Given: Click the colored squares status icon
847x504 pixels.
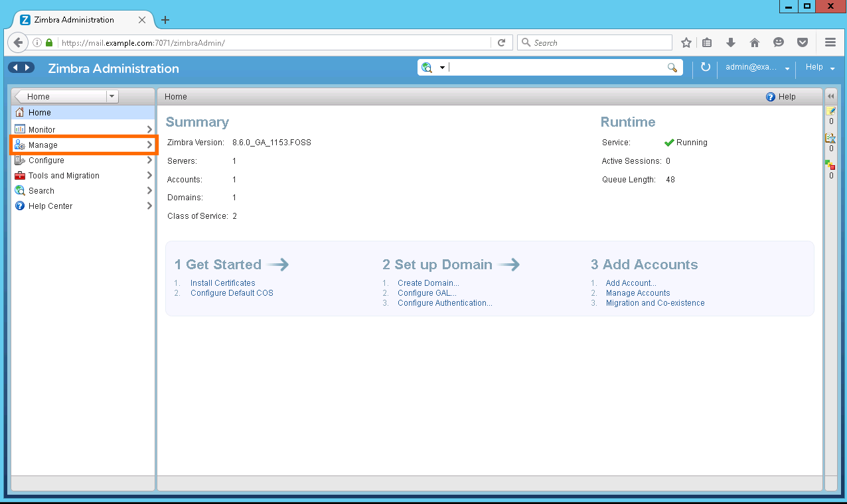Looking at the screenshot, I should 830,165.
